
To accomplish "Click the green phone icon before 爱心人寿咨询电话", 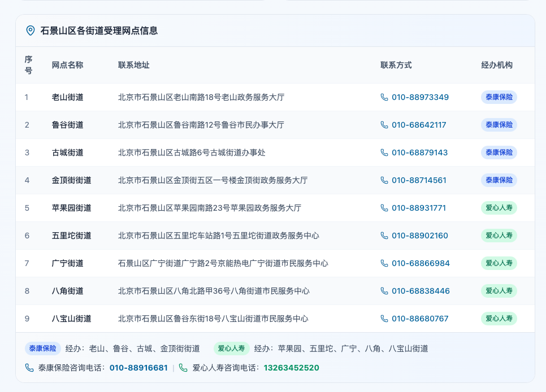I will 183,368.
